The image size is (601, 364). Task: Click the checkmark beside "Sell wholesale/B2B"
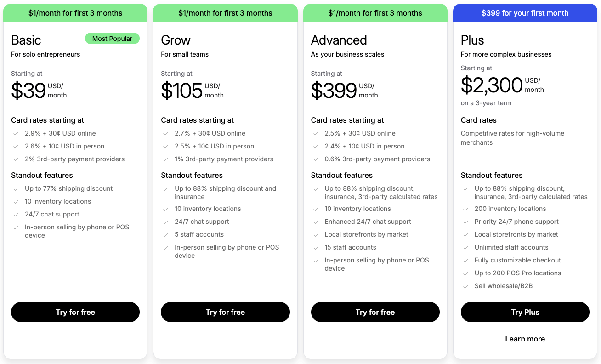click(465, 286)
